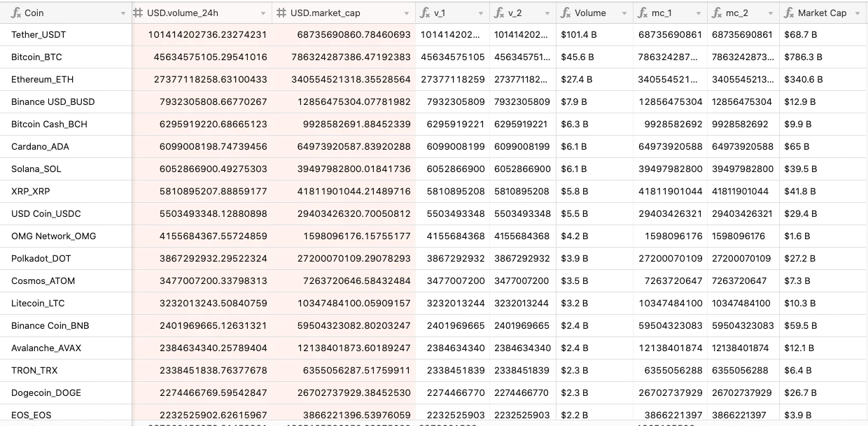Open the Market Cap column dropdown arrow

(x=858, y=13)
